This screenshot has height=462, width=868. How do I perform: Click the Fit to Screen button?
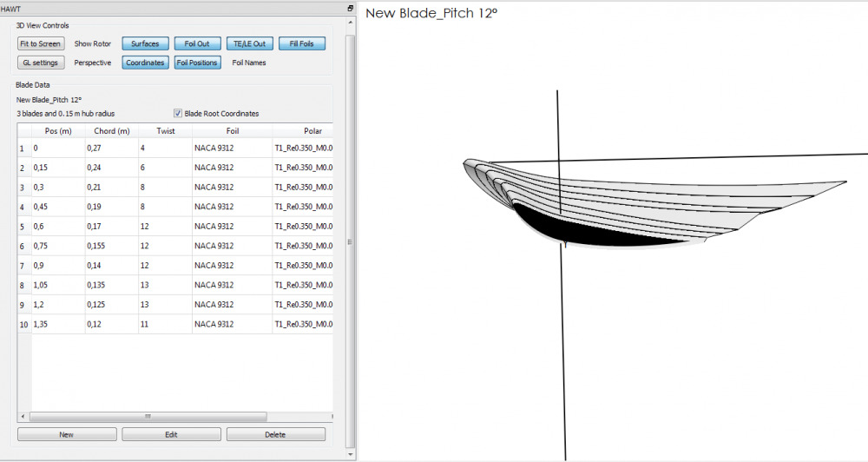click(x=41, y=43)
